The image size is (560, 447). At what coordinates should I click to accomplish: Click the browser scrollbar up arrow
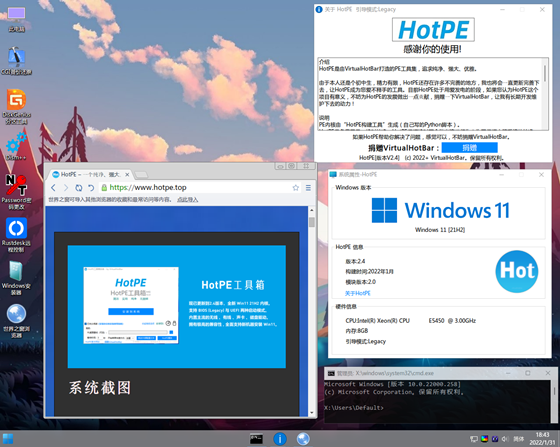point(311,210)
